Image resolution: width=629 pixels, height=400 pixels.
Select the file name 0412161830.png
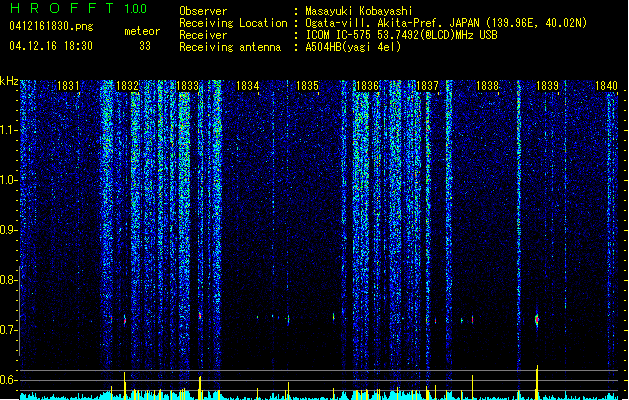51,27
